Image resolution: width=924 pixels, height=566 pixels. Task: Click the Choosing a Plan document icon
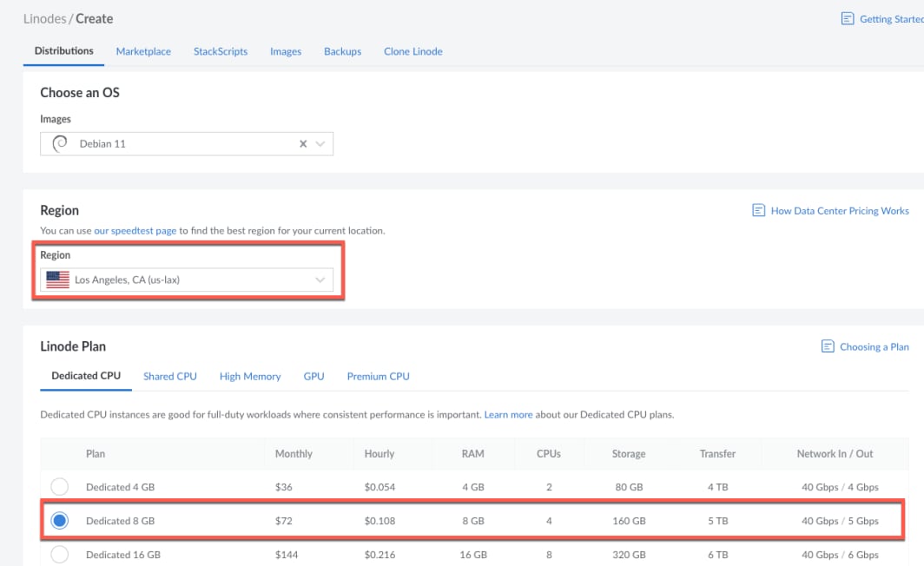coord(828,346)
